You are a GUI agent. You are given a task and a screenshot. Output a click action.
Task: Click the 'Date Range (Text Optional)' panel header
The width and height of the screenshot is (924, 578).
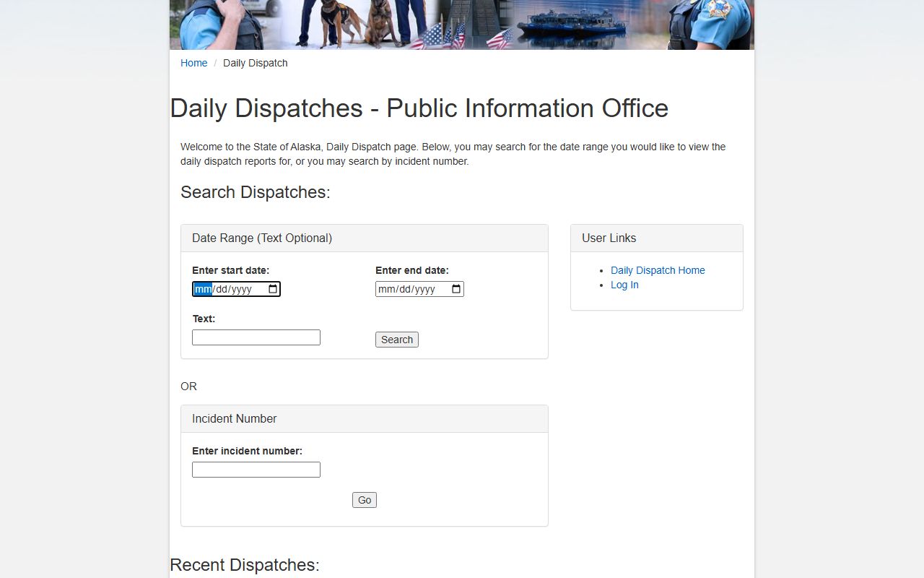point(365,238)
